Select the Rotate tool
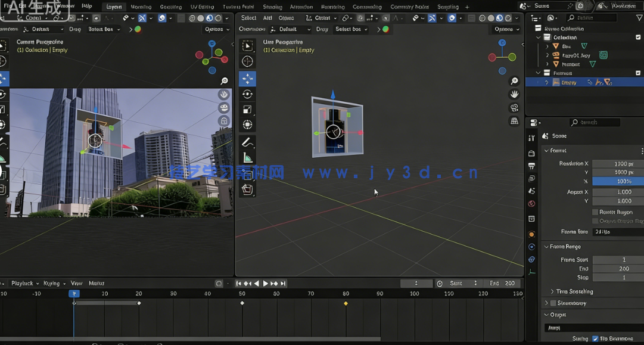This screenshot has height=345, width=644. coord(247,94)
